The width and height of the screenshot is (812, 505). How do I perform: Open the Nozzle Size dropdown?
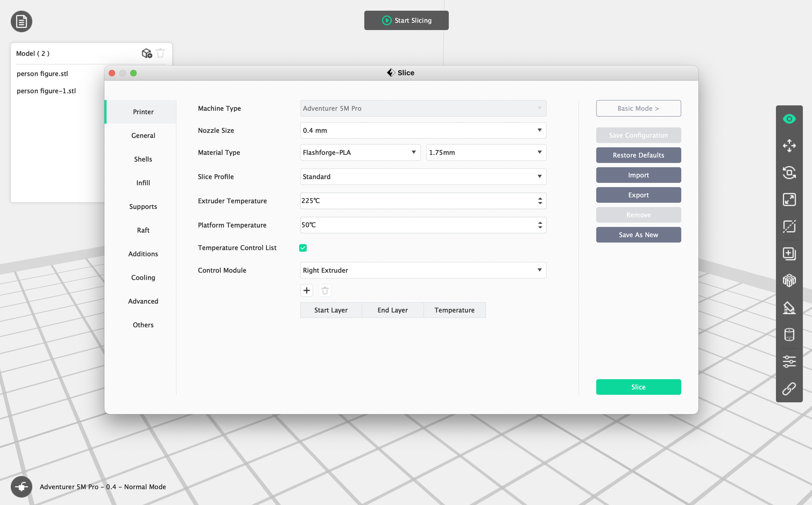[x=423, y=131]
